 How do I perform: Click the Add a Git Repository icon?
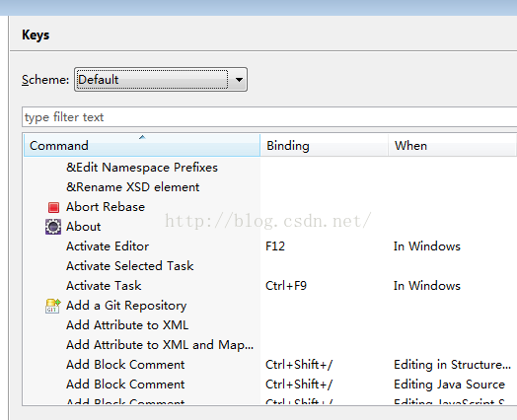point(53,306)
